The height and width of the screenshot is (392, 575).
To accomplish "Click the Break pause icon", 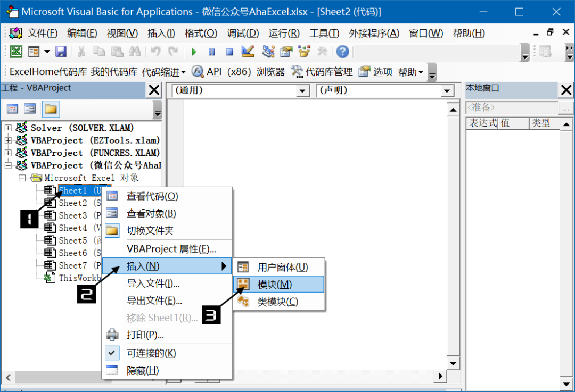I will 211,52.
